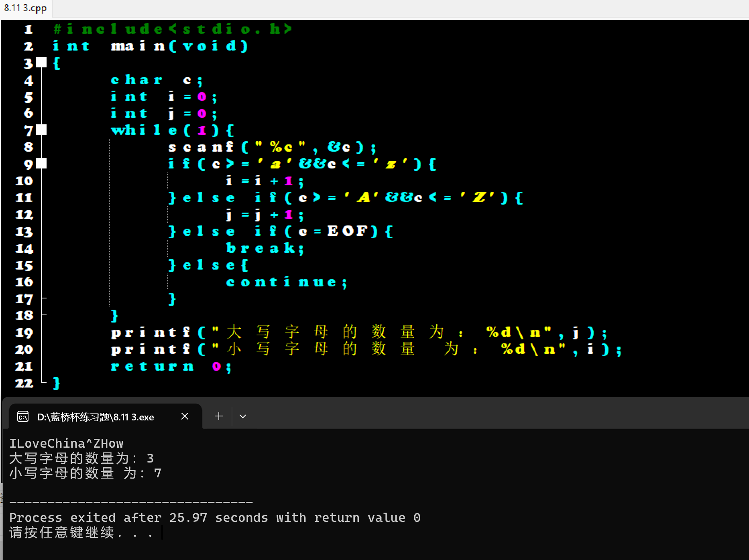The width and height of the screenshot is (749, 560).
Task: Click the '请按任意键继续' prompt line
Action: coord(81,533)
